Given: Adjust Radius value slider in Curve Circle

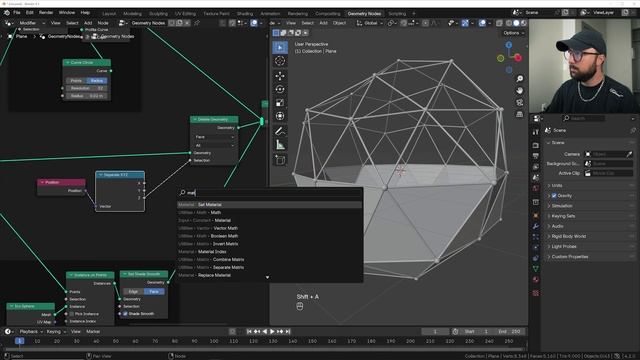Looking at the screenshot, I should click(x=86, y=96).
